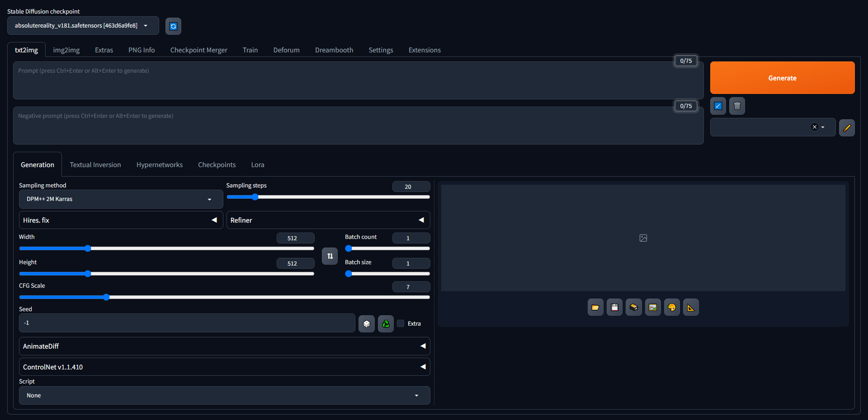
Task: Swap width and height dimensions
Action: (330, 256)
